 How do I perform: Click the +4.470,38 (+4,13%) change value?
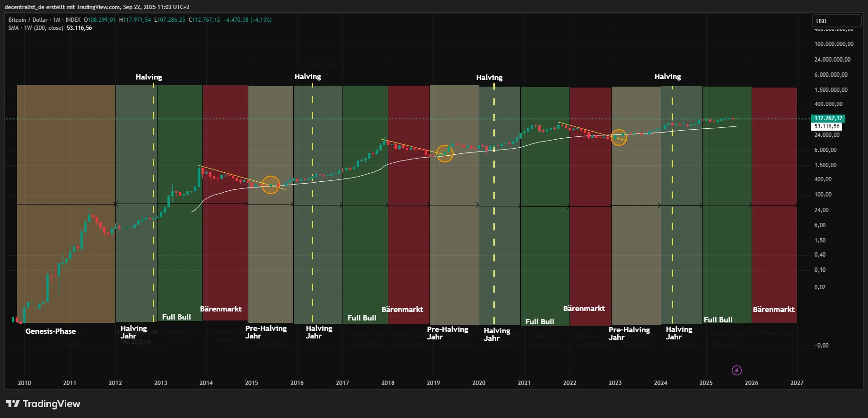pos(247,20)
